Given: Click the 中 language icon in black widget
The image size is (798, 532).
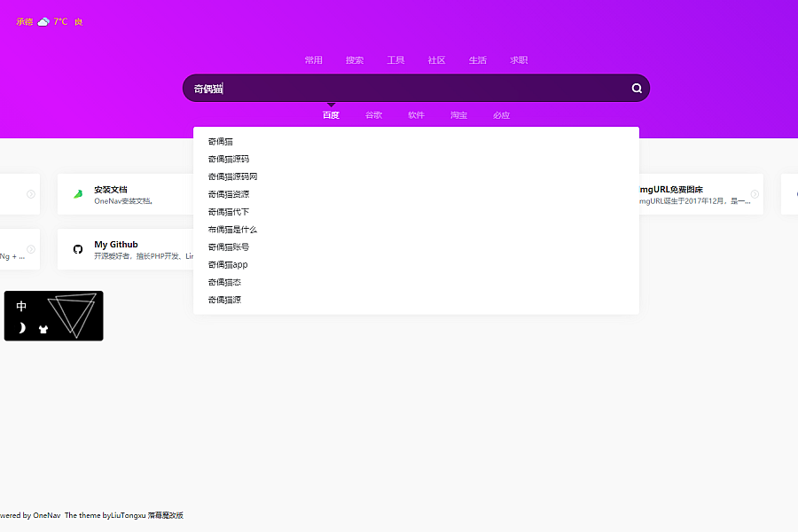Looking at the screenshot, I should 21,306.
